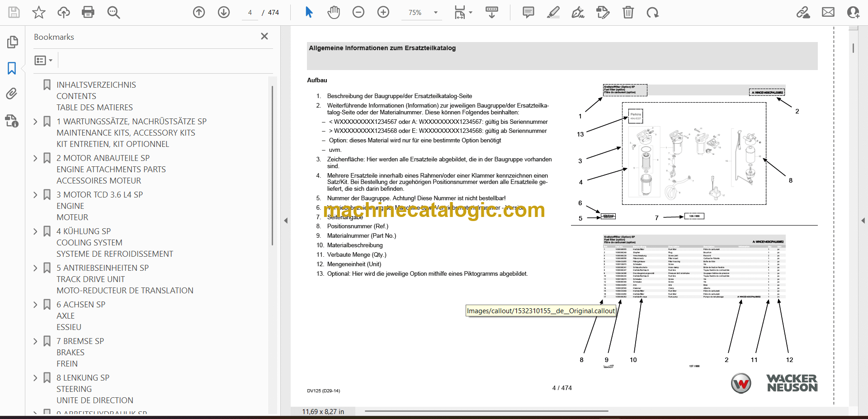The width and height of the screenshot is (868, 419).
Task: Click the delete trash icon
Action: point(628,12)
